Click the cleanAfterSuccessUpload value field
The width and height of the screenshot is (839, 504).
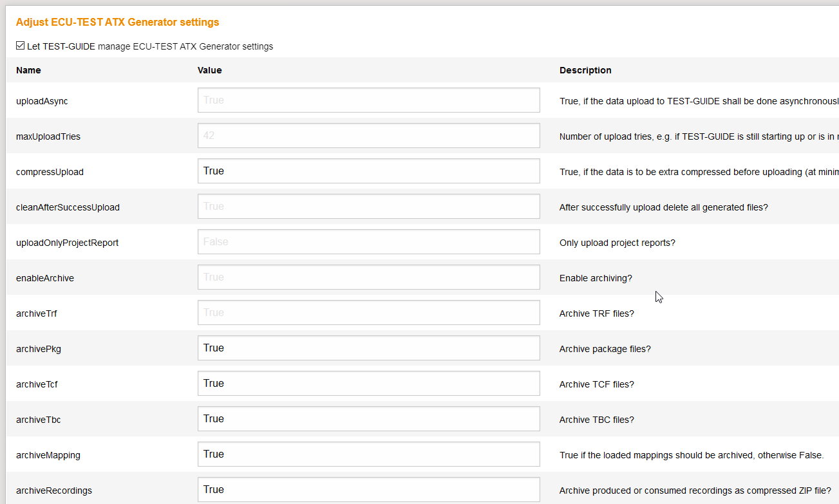[368, 207]
